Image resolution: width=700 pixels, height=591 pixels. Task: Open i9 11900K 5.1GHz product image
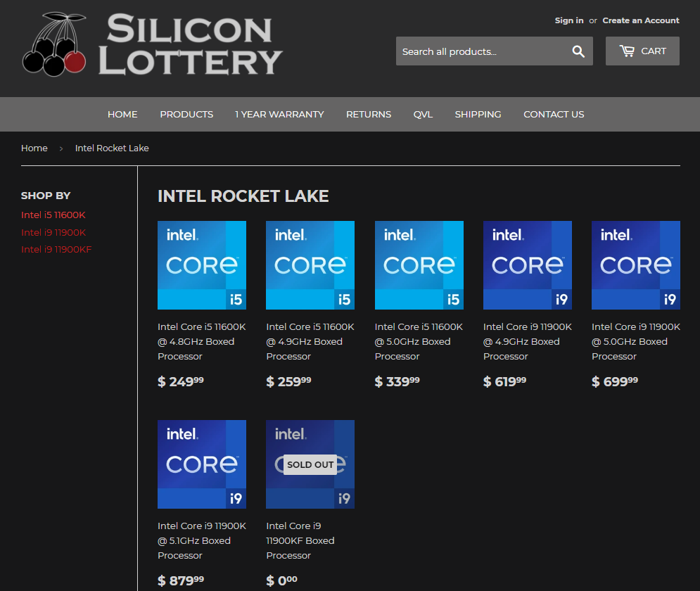(202, 464)
